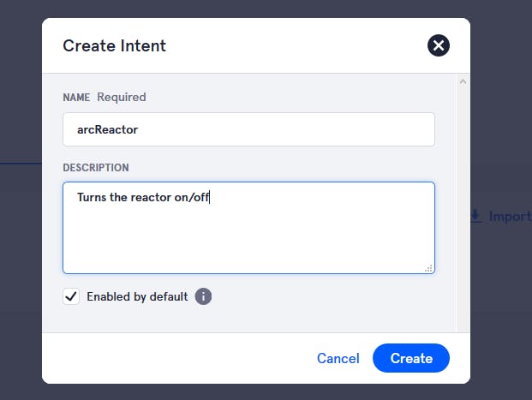Close the Create Intent dialog

click(439, 45)
